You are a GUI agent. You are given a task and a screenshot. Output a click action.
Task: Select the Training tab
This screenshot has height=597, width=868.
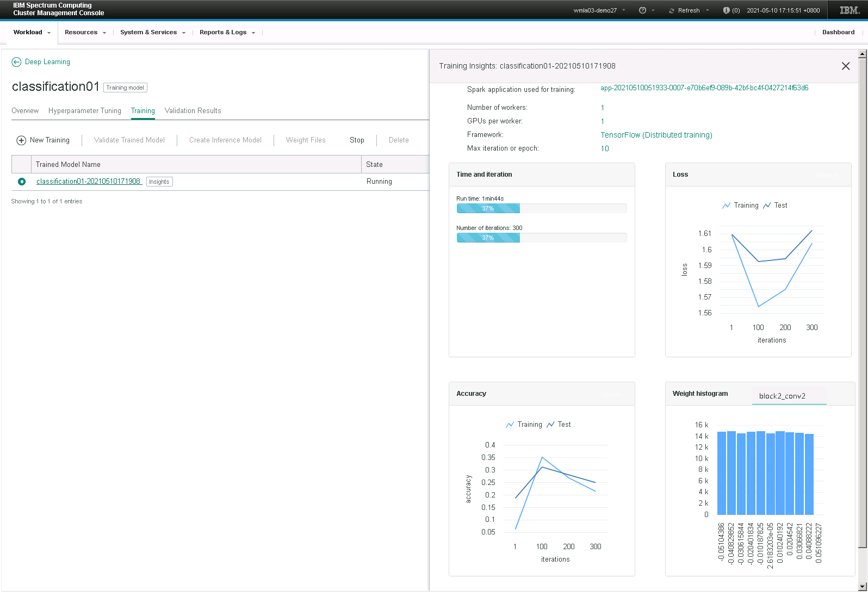point(143,111)
